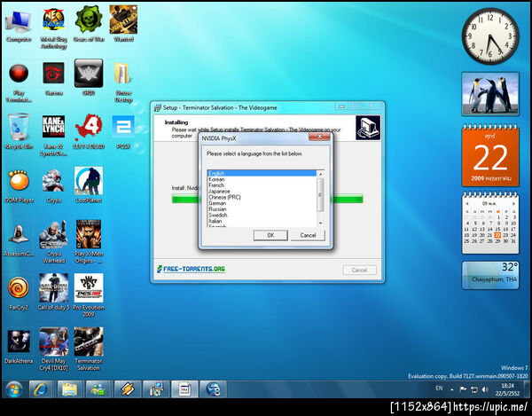Open Windows Explorer from the taskbar
532x416 pixels.
(69, 389)
